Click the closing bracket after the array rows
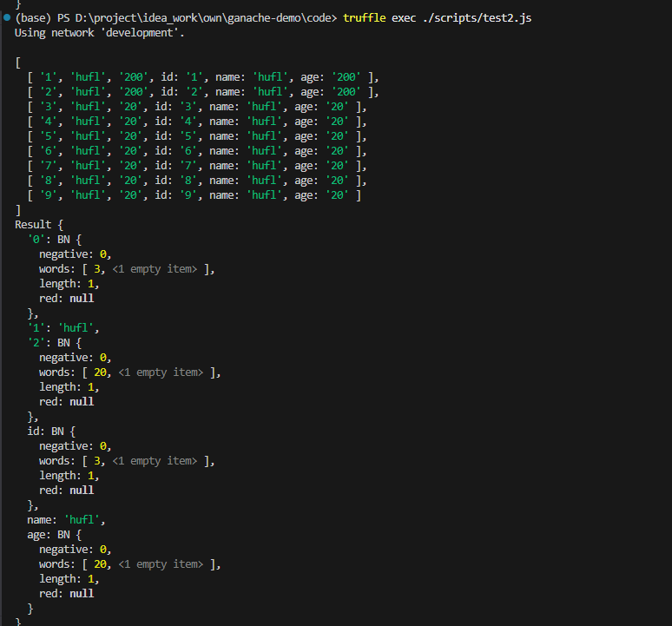Screen dimensions: 672x626 18,209
